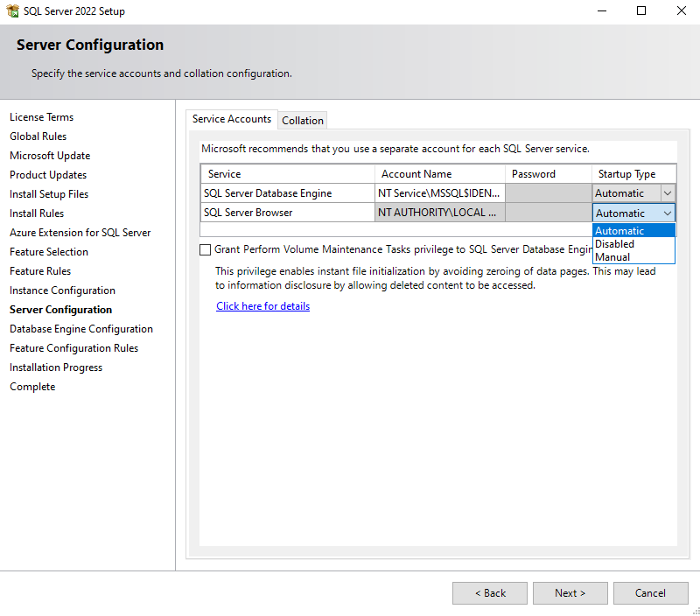Screen dimensions: 700x616
Task: Select the Service Accounts tab
Action: (x=232, y=119)
